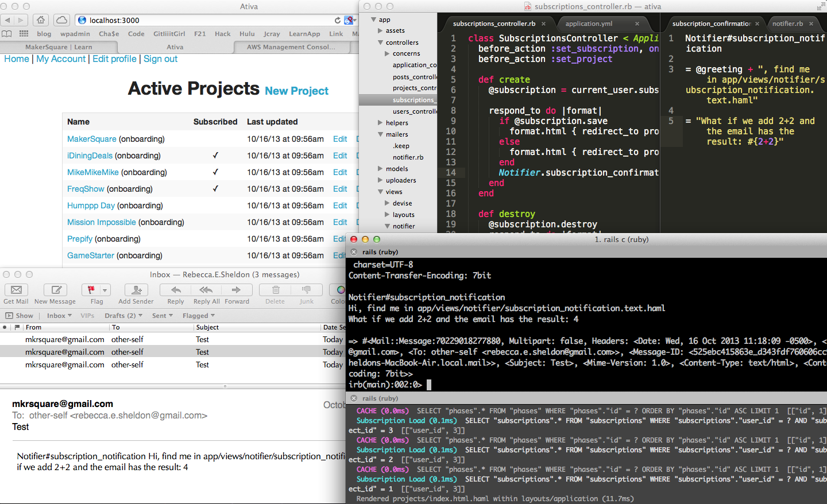Click the Subscribed checkmark for iDiningDeals
Screen dimensions: 827x504
point(215,156)
